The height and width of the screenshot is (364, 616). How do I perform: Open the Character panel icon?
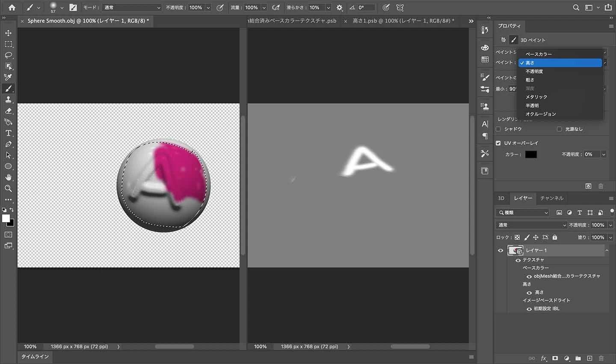tap(485, 124)
